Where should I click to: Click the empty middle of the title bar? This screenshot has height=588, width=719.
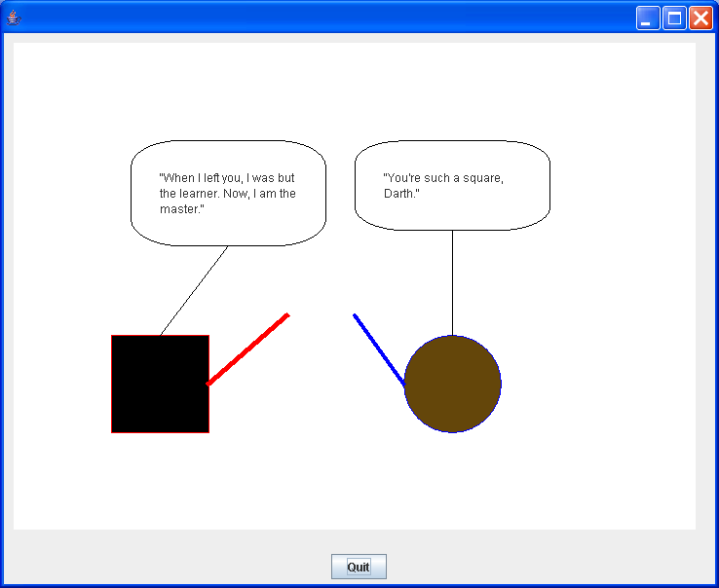322,18
